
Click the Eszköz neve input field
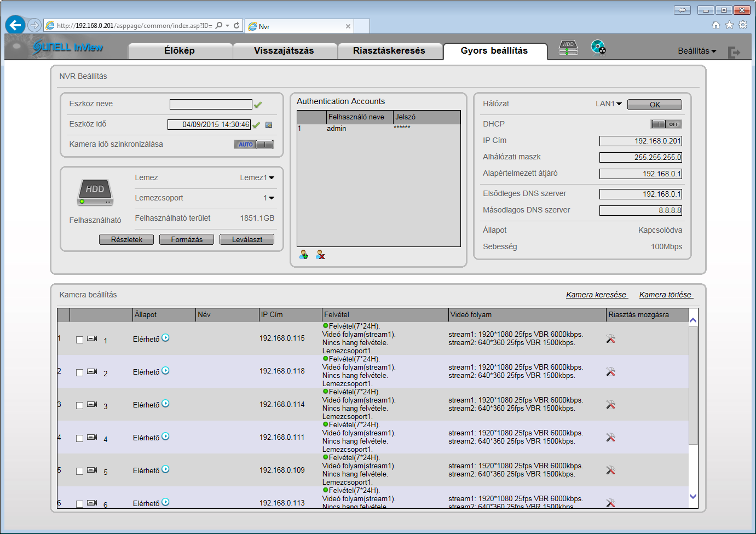[211, 104]
